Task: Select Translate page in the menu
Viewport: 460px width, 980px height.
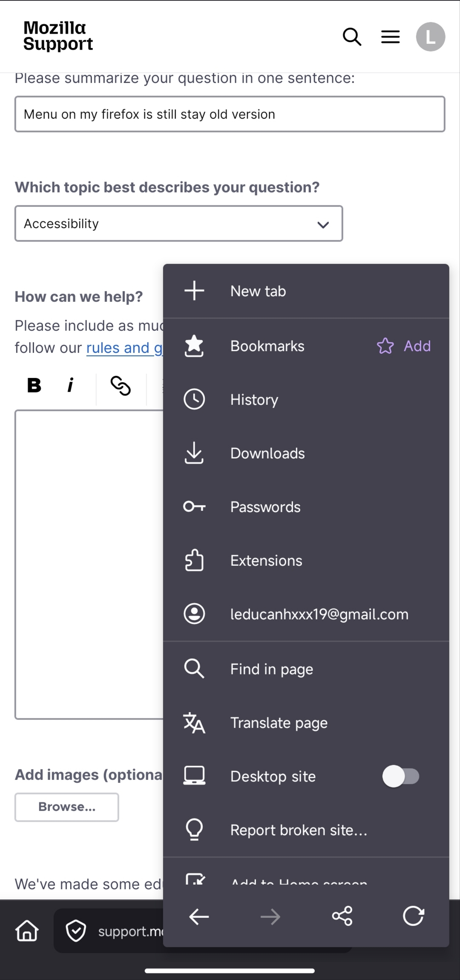Action: pos(279,723)
